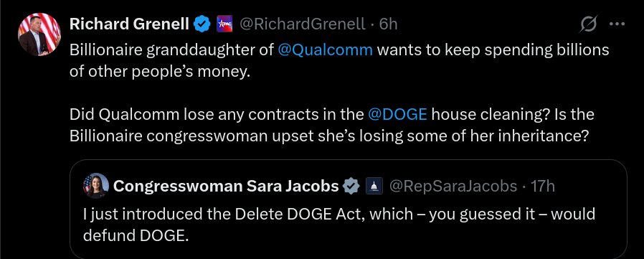Open the three-dot More options menu
The width and height of the screenshot is (644, 259).
[617, 24]
